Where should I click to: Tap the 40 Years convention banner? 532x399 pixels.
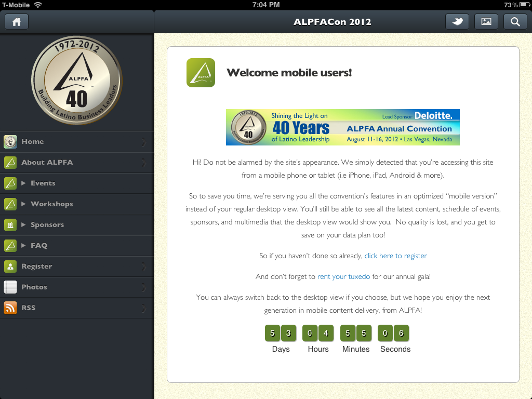coord(342,127)
